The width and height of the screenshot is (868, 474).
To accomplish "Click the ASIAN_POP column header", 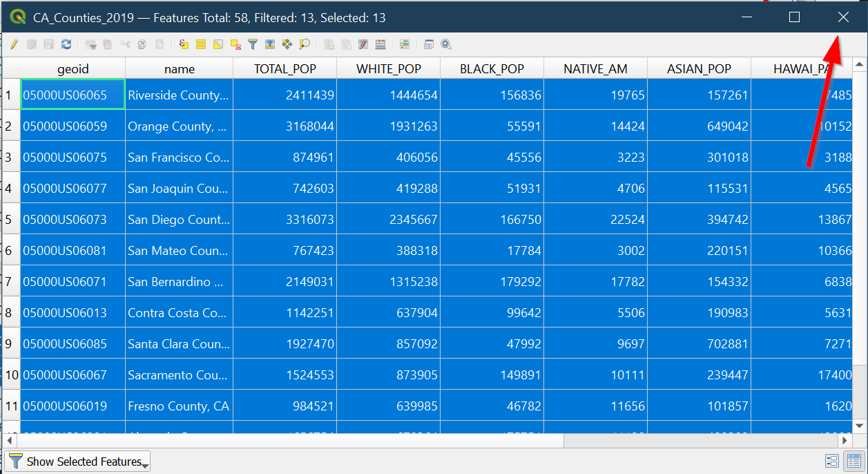I will [699, 69].
